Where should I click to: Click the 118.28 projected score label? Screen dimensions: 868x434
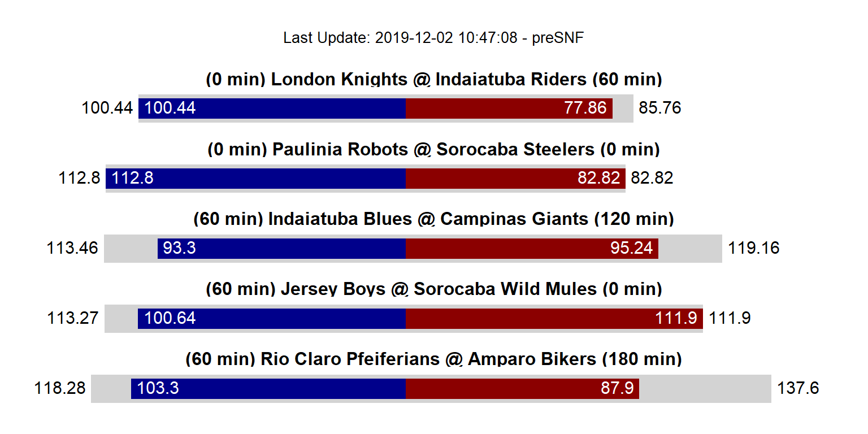pos(60,388)
